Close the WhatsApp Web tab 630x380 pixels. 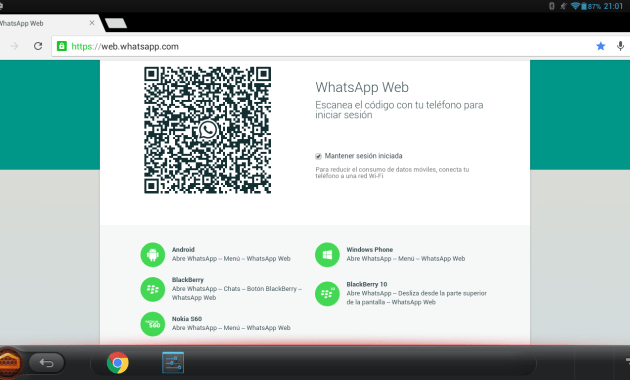(x=92, y=23)
